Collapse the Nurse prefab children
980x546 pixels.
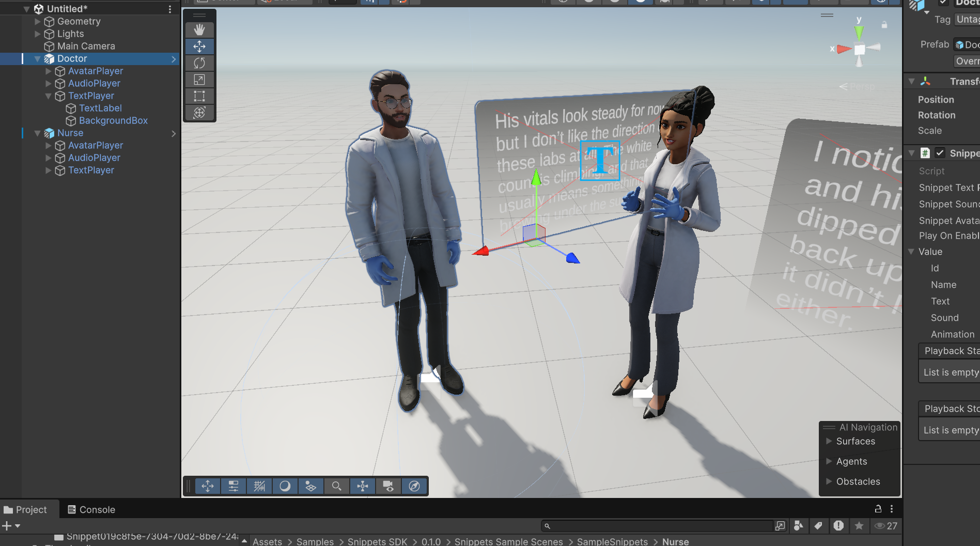[38, 133]
